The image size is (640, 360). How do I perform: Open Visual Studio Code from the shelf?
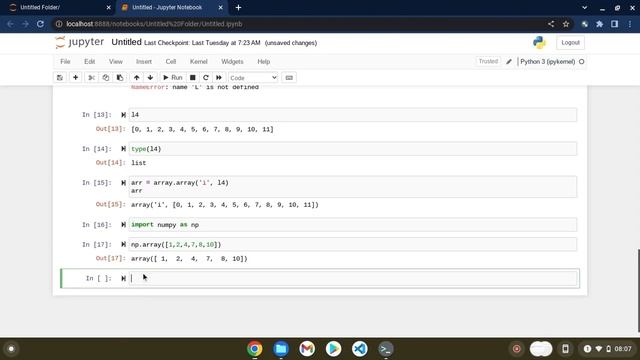(360, 349)
